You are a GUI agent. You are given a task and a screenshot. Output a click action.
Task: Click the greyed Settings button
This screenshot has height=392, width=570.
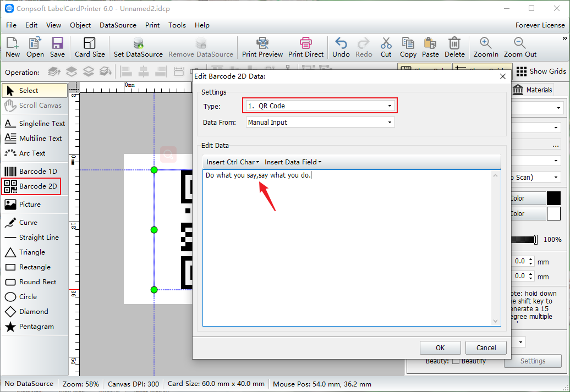[533, 361]
